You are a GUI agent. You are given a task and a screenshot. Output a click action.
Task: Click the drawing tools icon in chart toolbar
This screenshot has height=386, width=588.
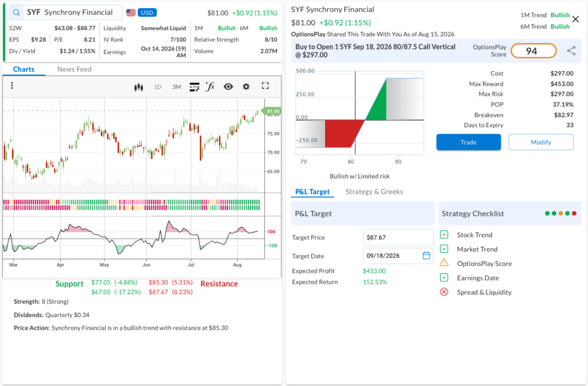194,87
